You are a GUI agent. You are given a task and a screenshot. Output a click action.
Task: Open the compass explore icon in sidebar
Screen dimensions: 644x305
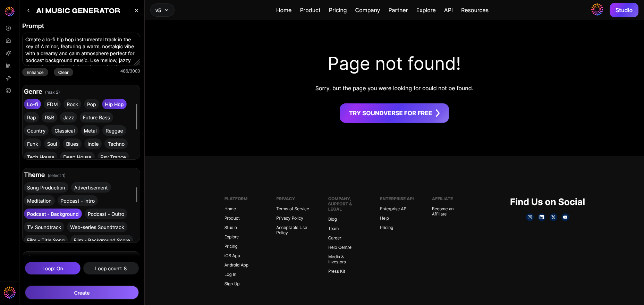8,91
